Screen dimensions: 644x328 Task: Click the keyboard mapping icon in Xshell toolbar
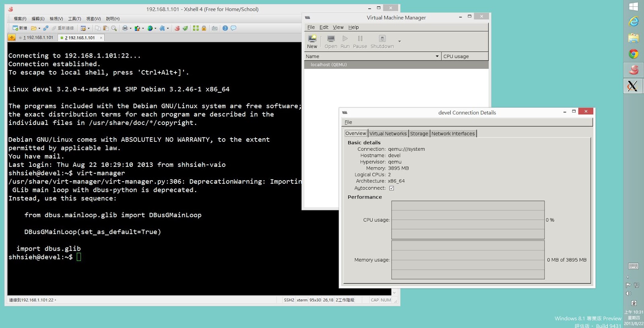tap(215, 28)
